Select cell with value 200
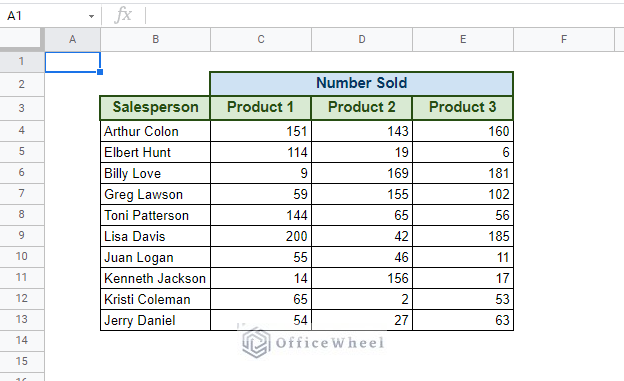This screenshot has width=624, height=381. tap(261, 236)
